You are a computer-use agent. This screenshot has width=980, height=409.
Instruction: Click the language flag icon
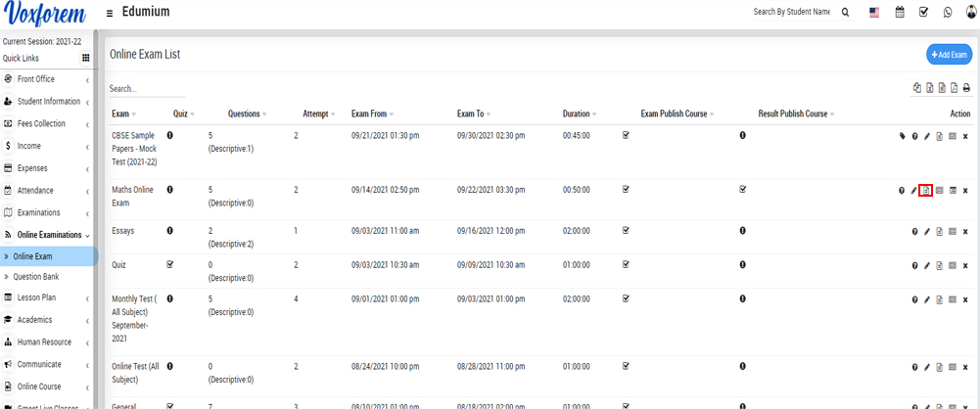point(873,13)
